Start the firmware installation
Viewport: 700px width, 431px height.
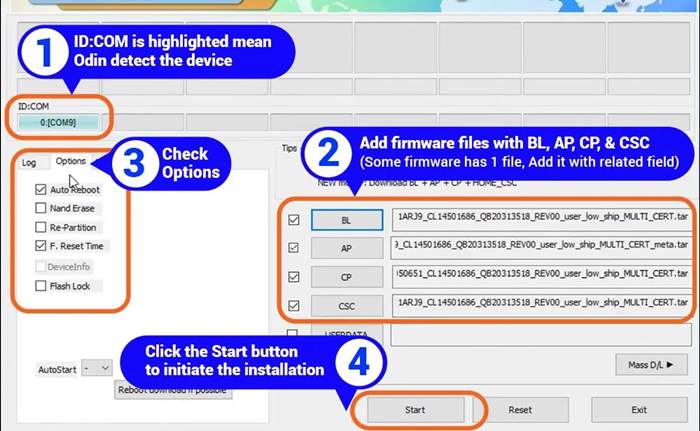415,410
